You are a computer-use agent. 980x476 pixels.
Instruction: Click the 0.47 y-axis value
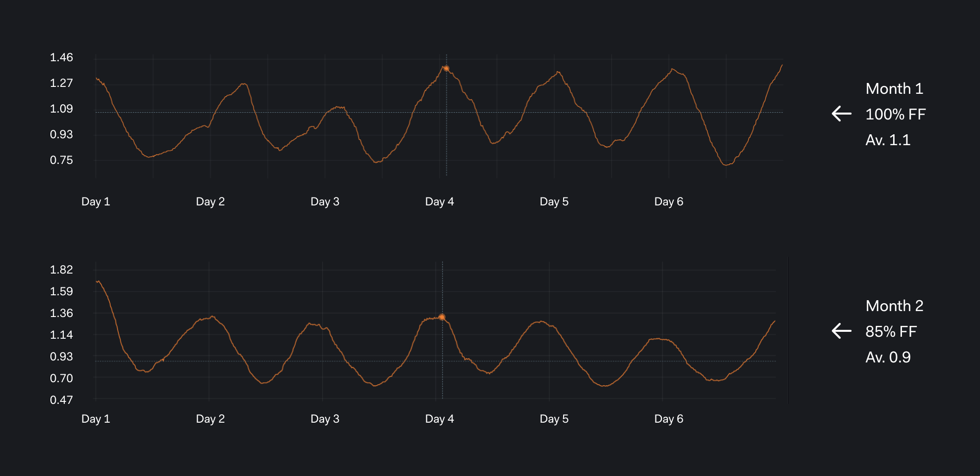(61, 400)
